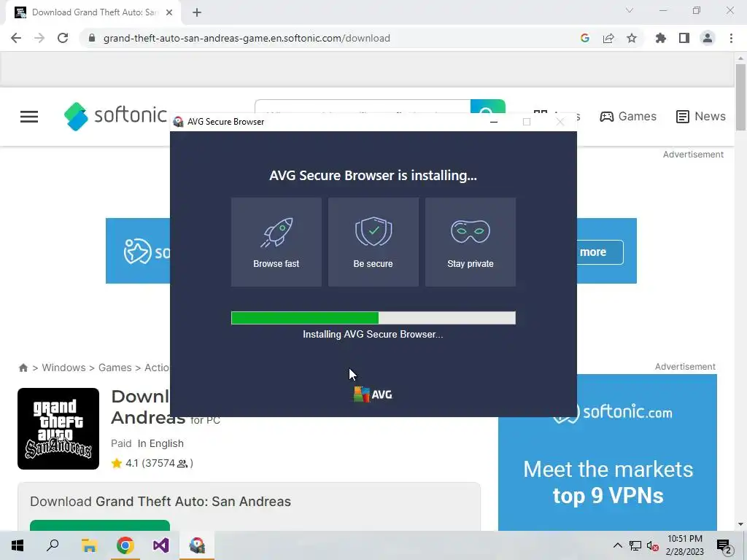Image resolution: width=747 pixels, height=560 pixels.
Task: Open File Explorer from taskbar
Action: click(89, 545)
